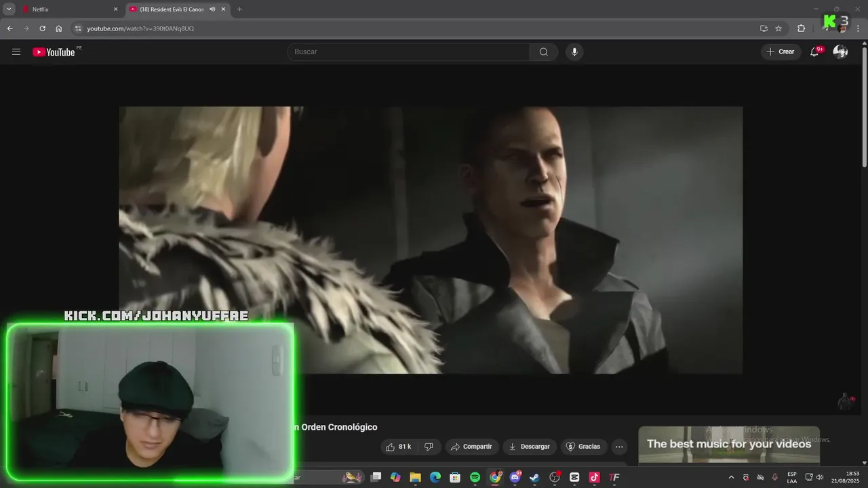Screen dimensions: 868x488
Task: Open the music ad banner
Action: click(x=729, y=445)
